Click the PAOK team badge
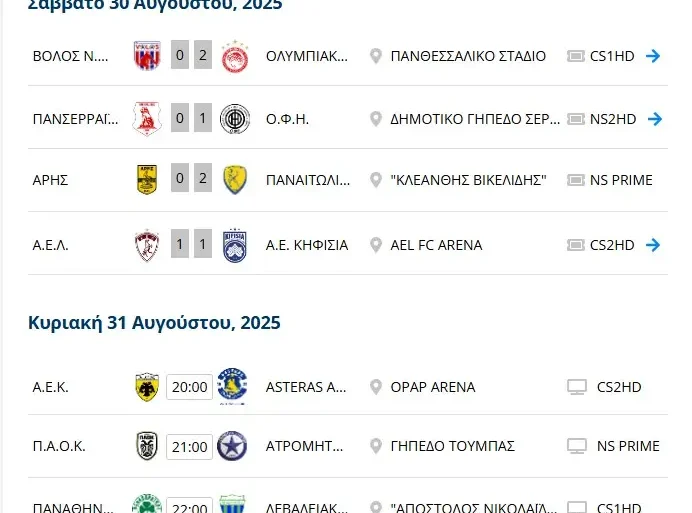Screen dimensions: 692x513 tap(147, 446)
